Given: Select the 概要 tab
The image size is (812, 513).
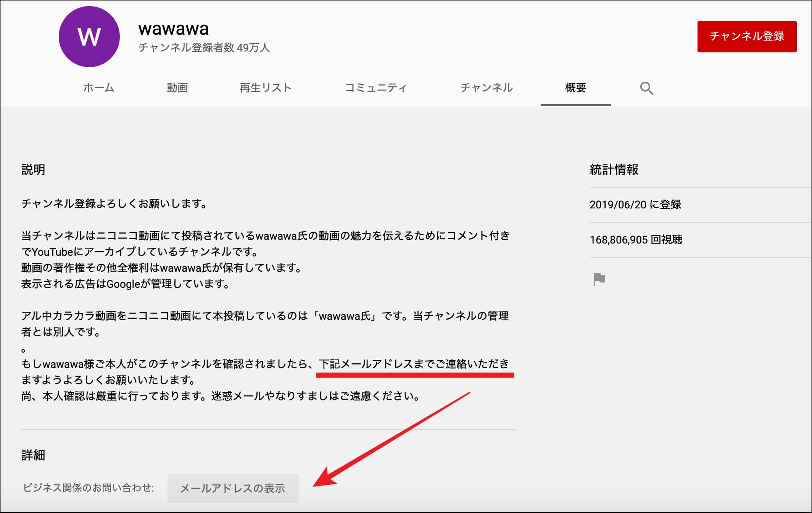Looking at the screenshot, I should (x=575, y=88).
